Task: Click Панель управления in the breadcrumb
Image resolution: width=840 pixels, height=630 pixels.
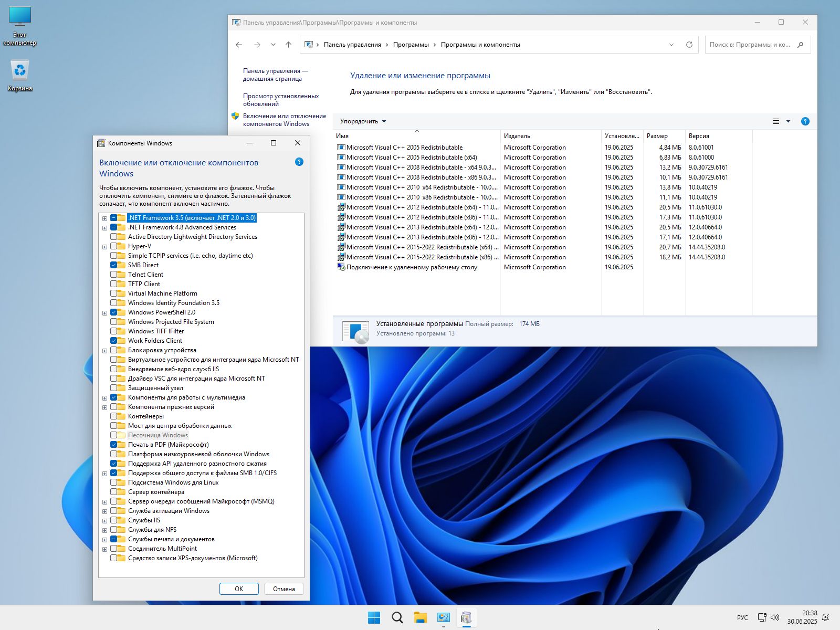Action: pos(352,45)
